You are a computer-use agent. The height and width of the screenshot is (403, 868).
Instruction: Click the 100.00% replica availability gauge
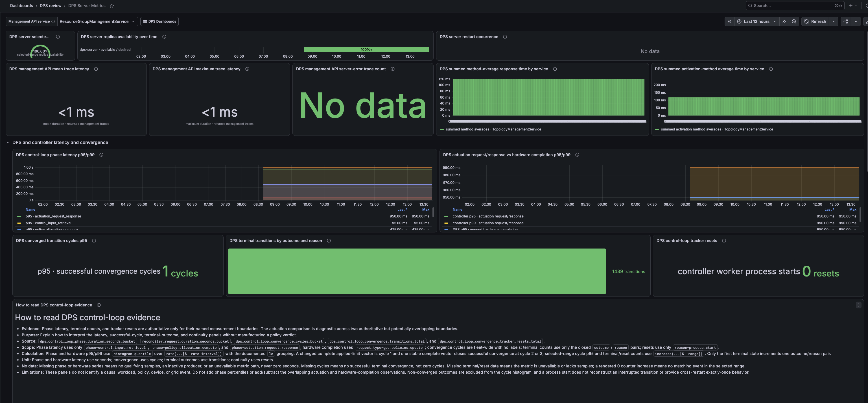tap(40, 51)
